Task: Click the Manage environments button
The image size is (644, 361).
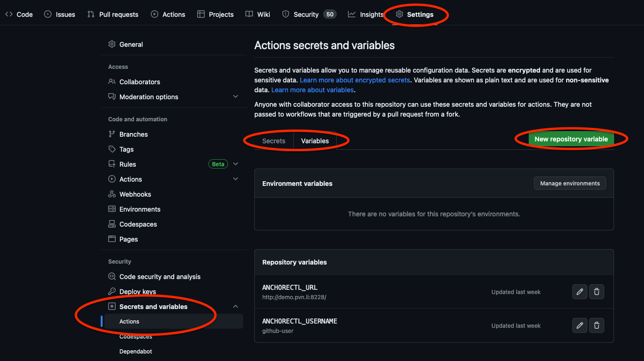Action: coord(570,184)
